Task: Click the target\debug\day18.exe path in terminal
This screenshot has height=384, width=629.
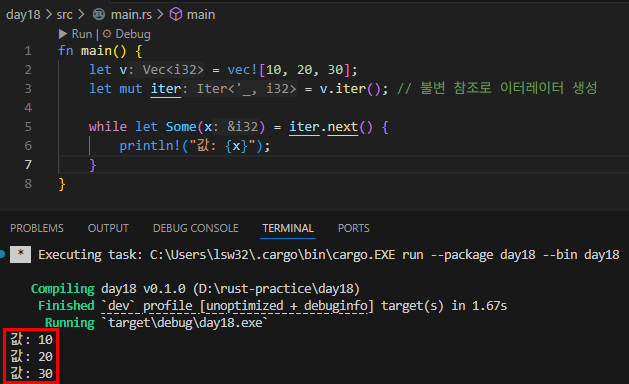Action: [185, 323]
